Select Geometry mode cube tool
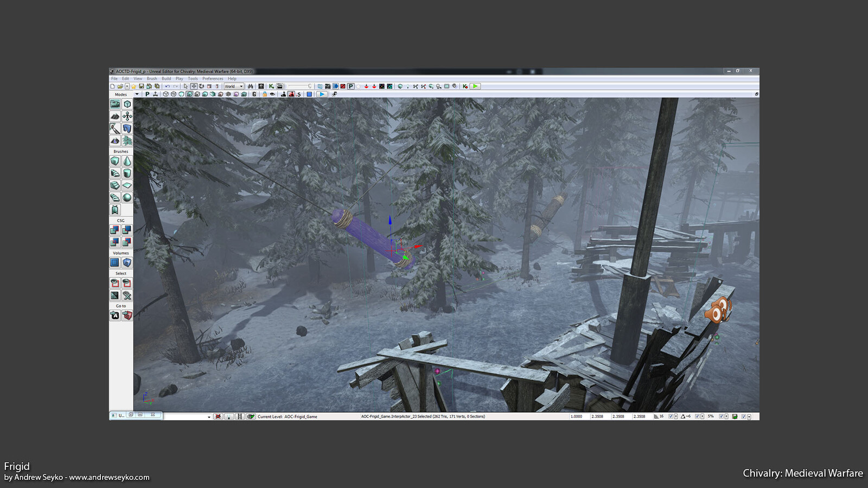This screenshot has height=488, width=868. click(127, 104)
